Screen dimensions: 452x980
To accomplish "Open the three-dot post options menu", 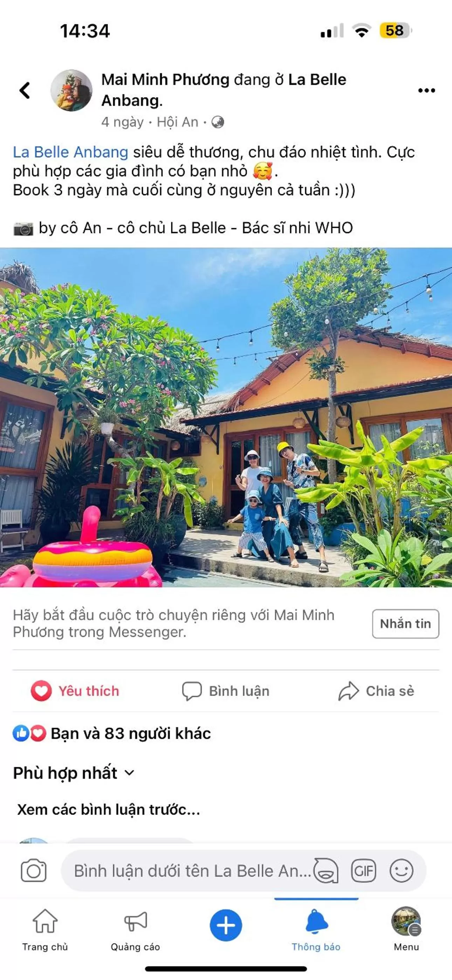I will click(x=426, y=90).
